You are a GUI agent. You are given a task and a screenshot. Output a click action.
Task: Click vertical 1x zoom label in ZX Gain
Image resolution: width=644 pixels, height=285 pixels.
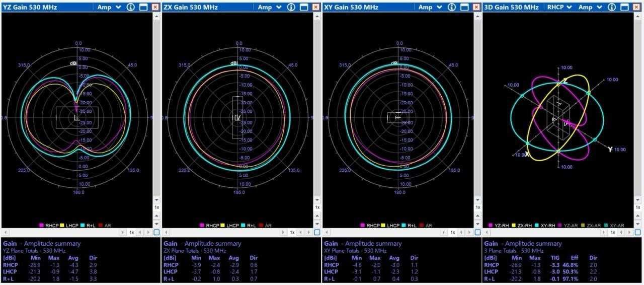[317, 207]
